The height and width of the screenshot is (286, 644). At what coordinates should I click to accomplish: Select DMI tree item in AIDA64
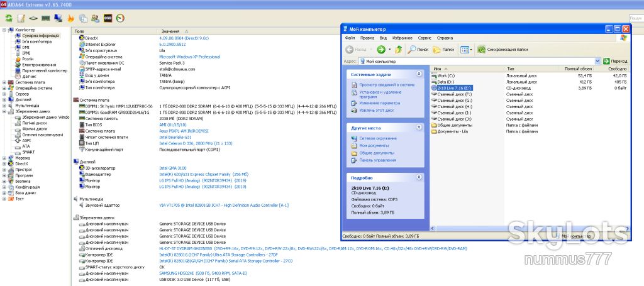(26, 47)
